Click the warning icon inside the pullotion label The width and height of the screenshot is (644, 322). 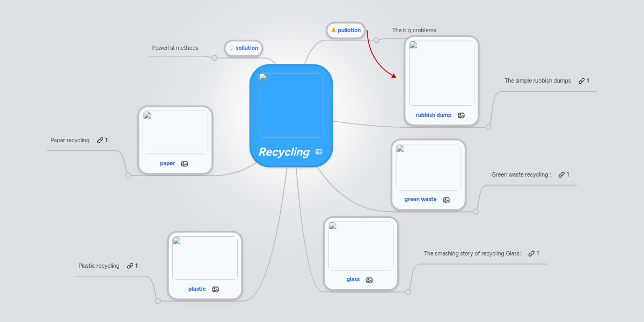[334, 30]
